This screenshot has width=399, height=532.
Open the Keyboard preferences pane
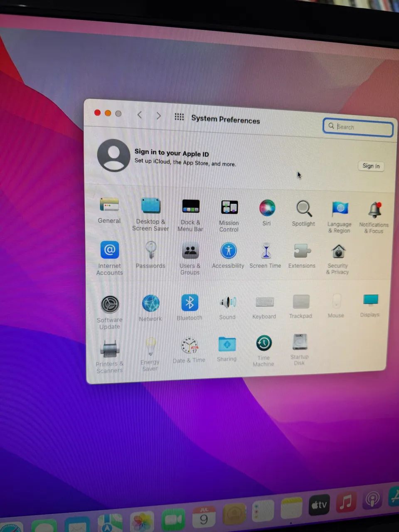point(264,307)
